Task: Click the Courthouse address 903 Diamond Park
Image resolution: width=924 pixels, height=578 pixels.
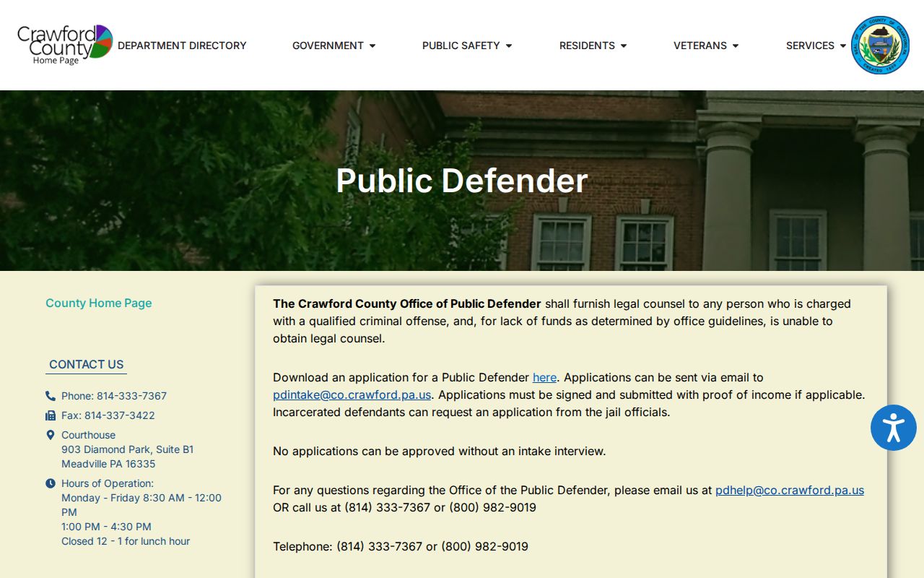Action: point(128,449)
